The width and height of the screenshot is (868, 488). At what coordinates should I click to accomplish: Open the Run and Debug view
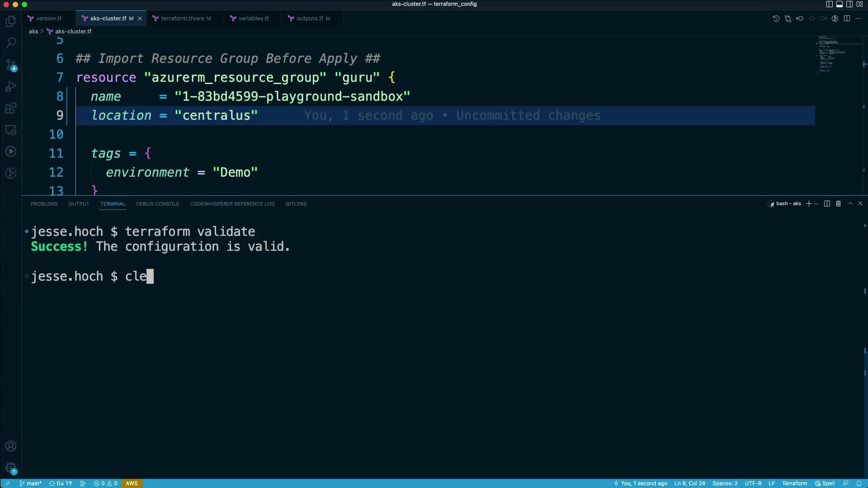pos(11,86)
